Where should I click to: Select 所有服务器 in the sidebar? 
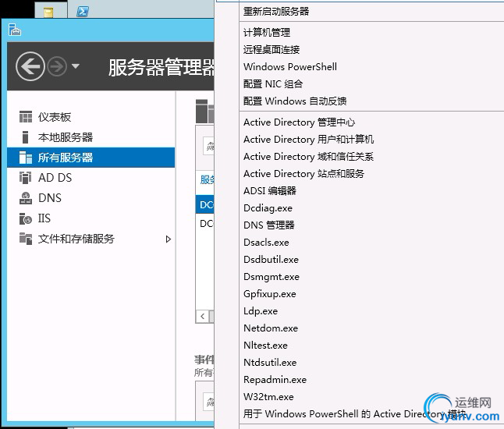pyautogui.click(x=91, y=158)
